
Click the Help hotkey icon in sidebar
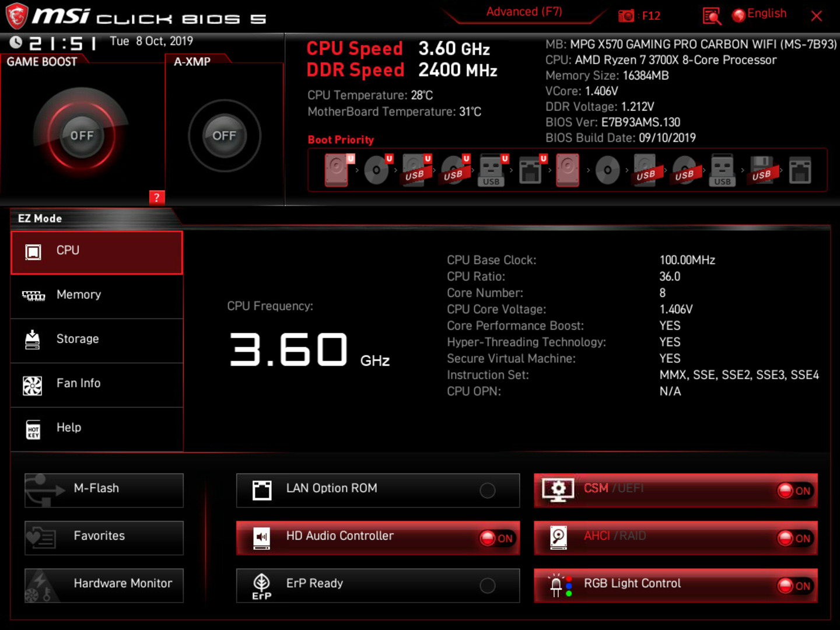click(x=33, y=430)
